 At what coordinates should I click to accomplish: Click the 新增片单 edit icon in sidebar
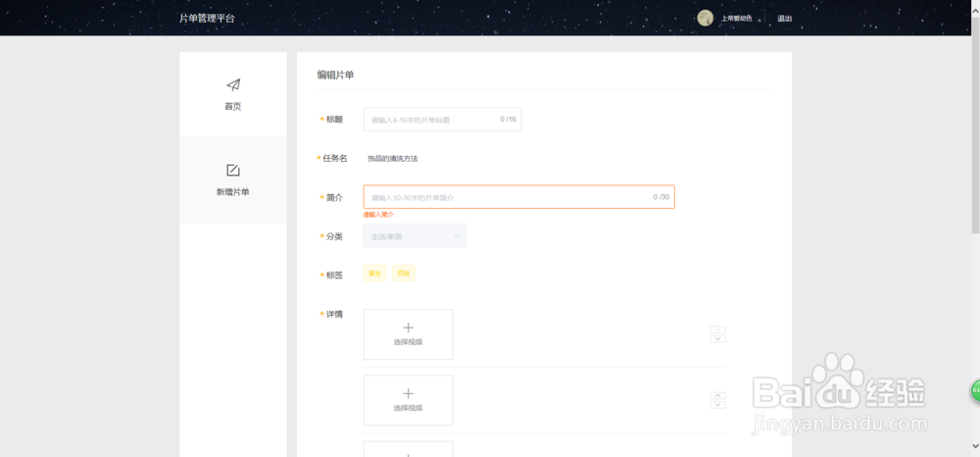(233, 171)
